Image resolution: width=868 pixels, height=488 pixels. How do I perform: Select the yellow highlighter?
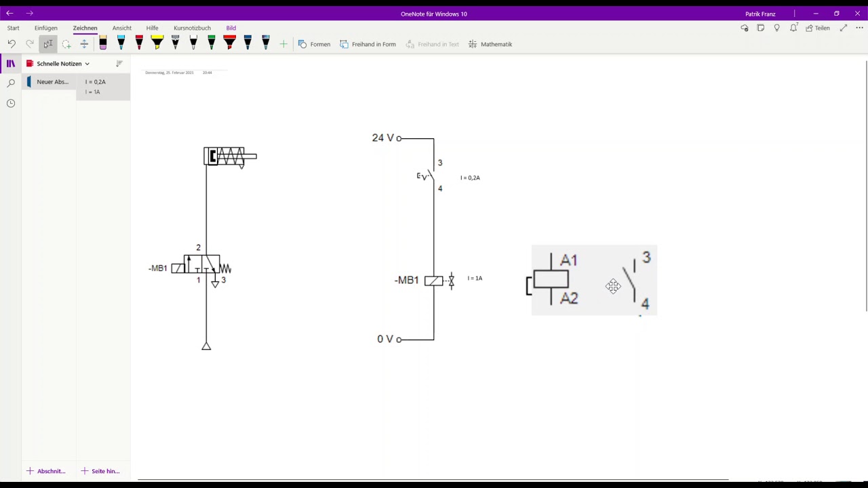pyautogui.click(x=157, y=43)
